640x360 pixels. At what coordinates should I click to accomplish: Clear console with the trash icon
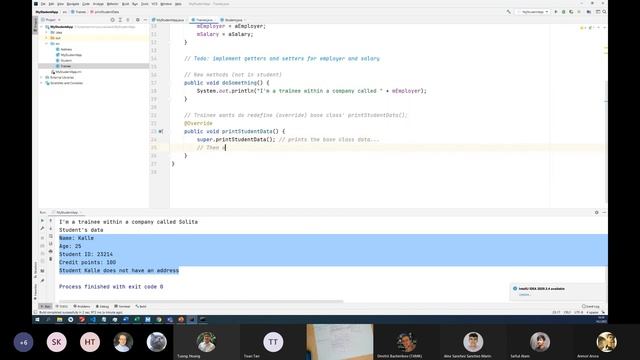(51, 259)
